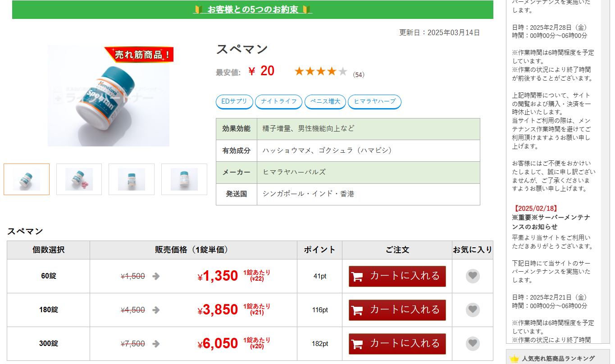Select the EDサプリ tag

coord(235,102)
